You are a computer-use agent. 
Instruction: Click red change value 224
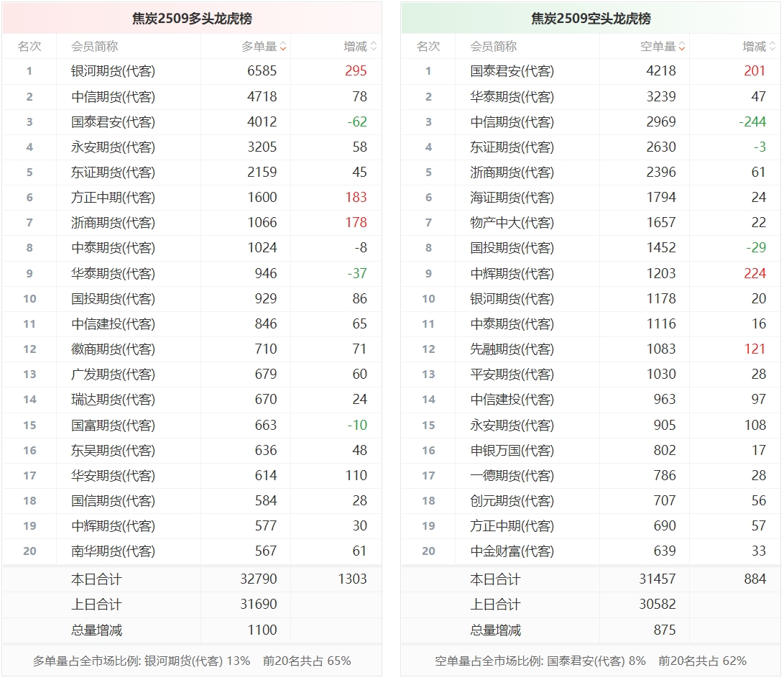[x=755, y=273]
